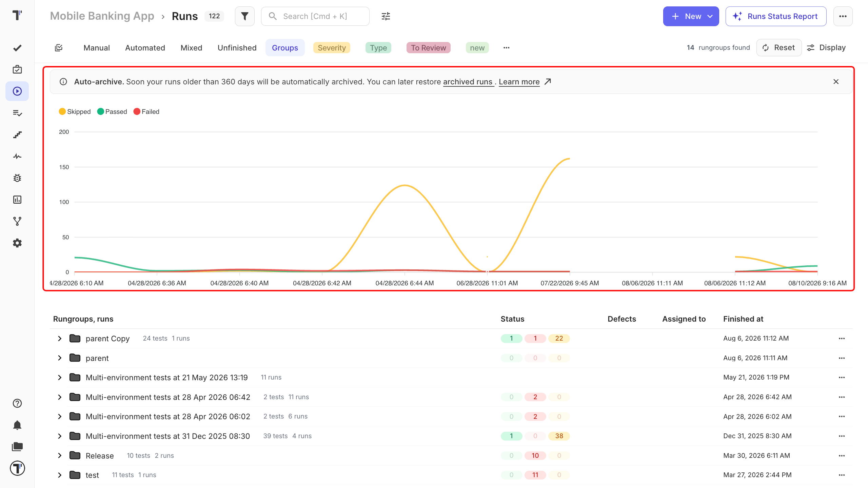Open the projects folder stack icon
The height and width of the screenshot is (488, 868).
[17, 447]
